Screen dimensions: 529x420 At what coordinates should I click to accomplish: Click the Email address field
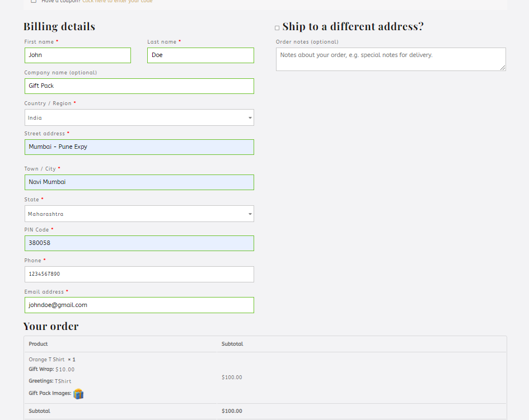pos(139,305)
